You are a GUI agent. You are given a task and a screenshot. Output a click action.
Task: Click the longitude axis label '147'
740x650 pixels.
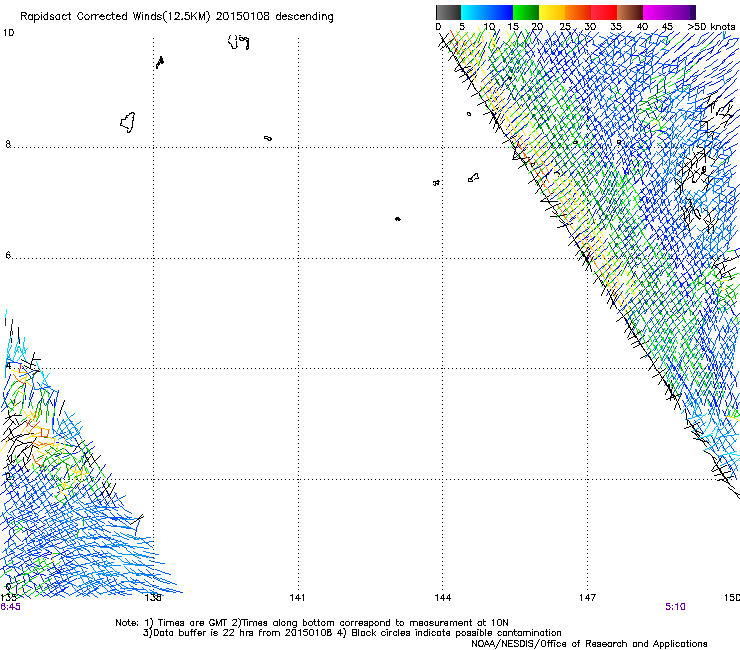[588, 598]
